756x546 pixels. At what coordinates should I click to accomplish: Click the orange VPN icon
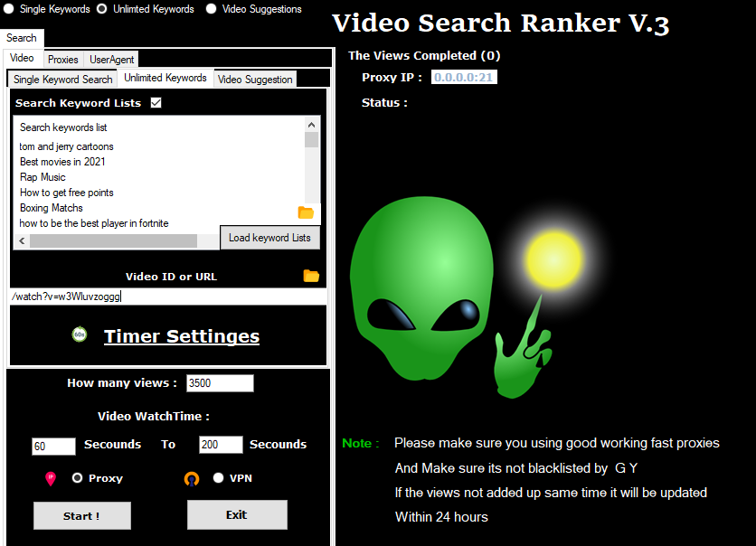coord(192,479)
